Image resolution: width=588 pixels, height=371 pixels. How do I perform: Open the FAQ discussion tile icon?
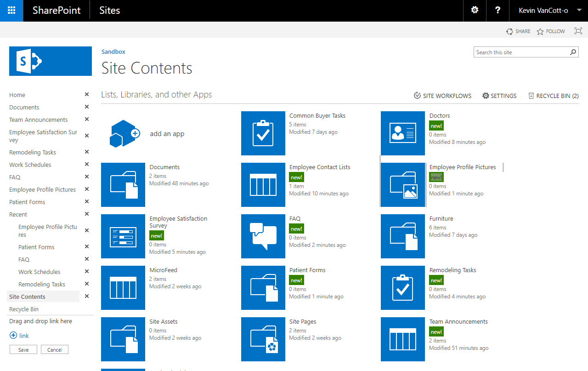[x=263, y=236]
